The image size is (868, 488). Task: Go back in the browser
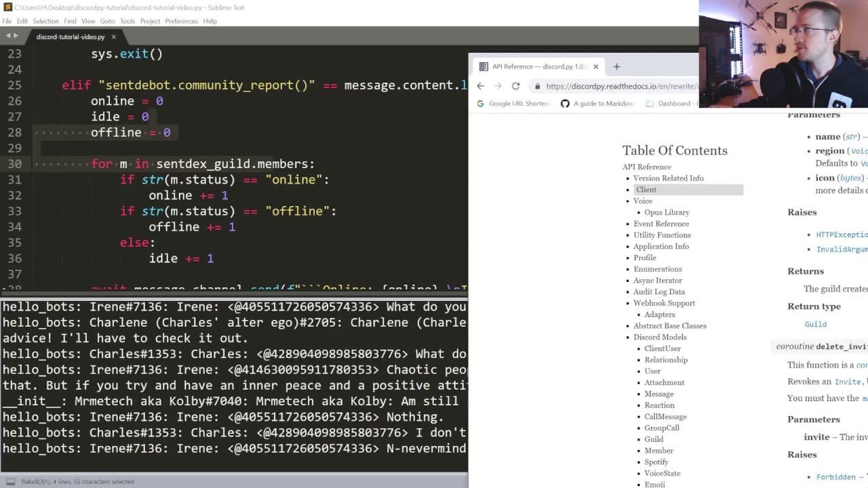click(481, 86)
